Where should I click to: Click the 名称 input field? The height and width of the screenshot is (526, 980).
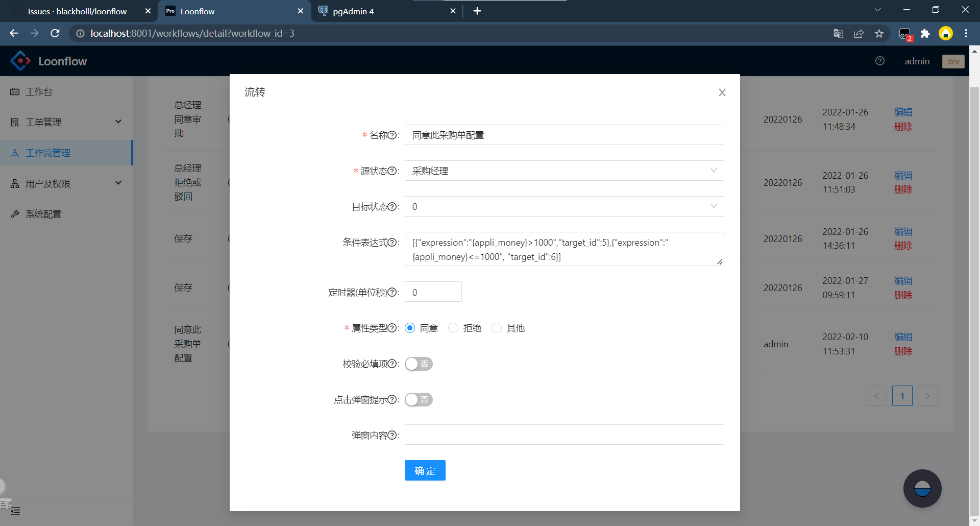(x=564, y=135)
